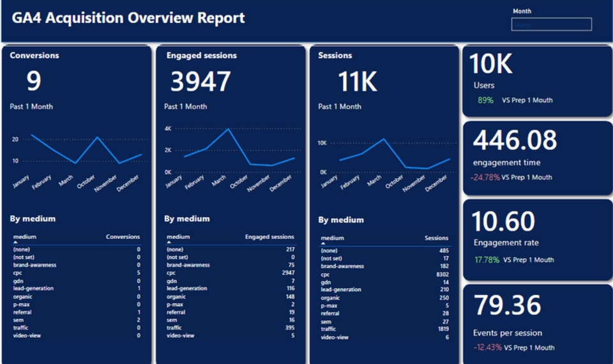This screenshot has height=364, width=613.
Task: Click the GA4 Acquisition Overview Report title
Action: click(128, 18)
